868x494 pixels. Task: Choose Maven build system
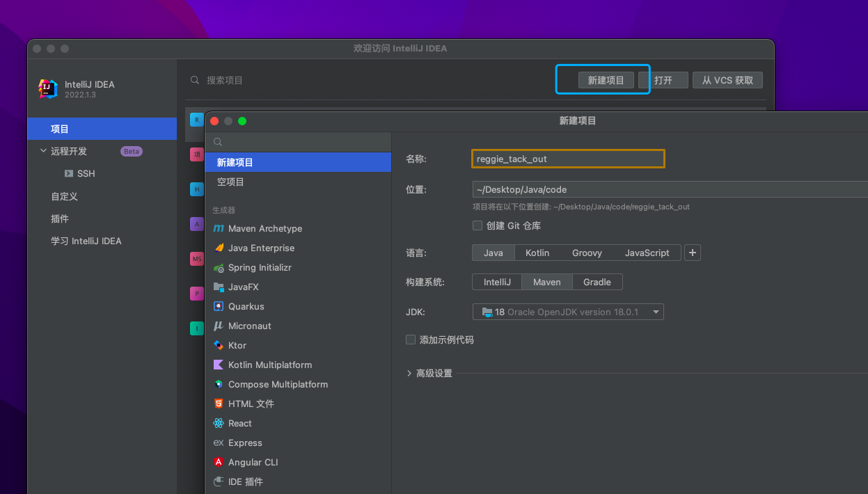pyautogui.click(x=546, y=282)
